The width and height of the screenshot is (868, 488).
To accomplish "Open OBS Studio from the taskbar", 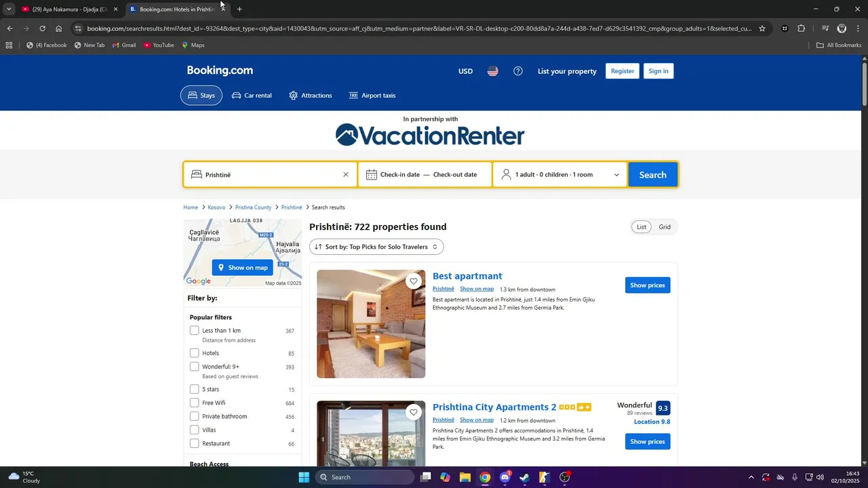I will point(565,477).
